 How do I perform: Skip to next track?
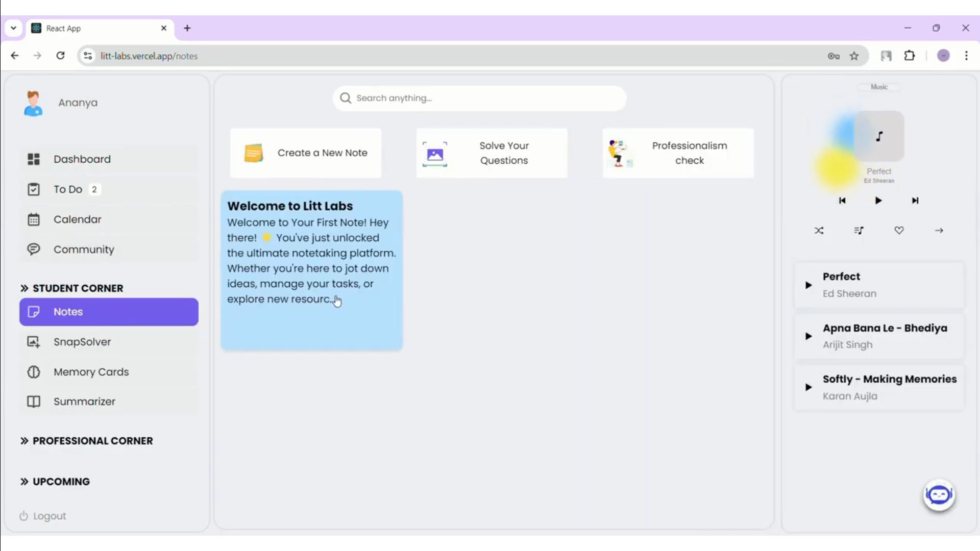915,201
